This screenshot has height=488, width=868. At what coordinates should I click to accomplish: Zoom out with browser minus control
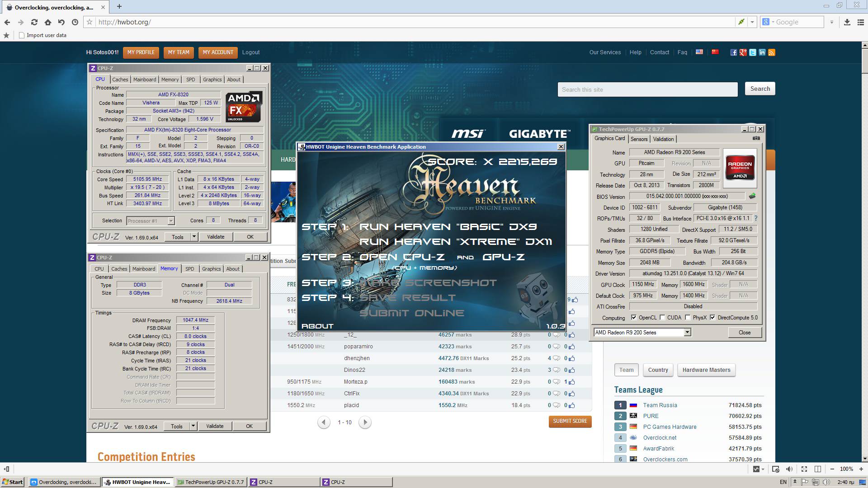click(x=832, y=469)
